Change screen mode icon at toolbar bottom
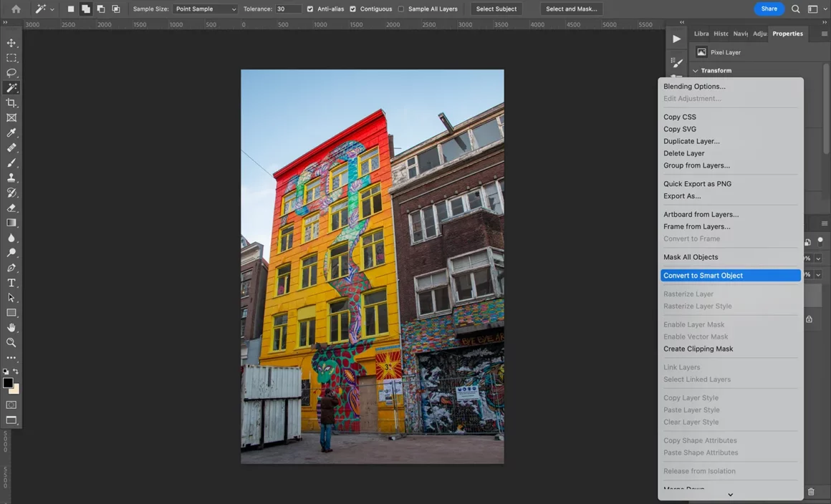Viewport: 831px width, 504px height. (x=11, y=420)
